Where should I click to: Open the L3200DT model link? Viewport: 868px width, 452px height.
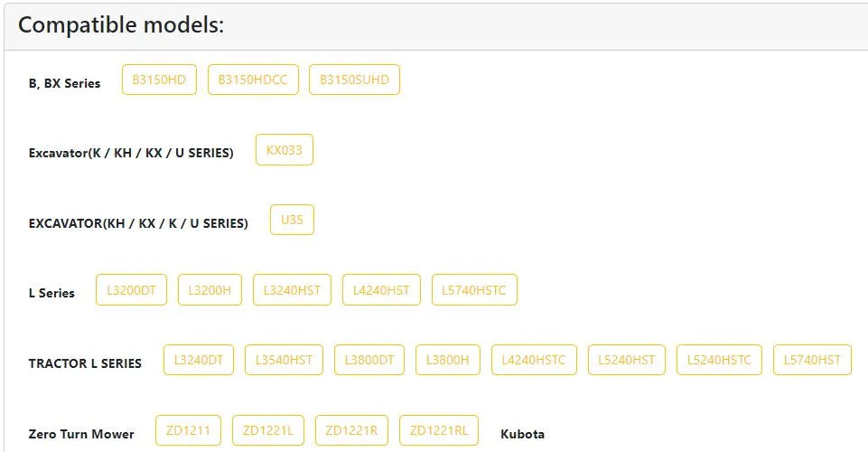131,289
